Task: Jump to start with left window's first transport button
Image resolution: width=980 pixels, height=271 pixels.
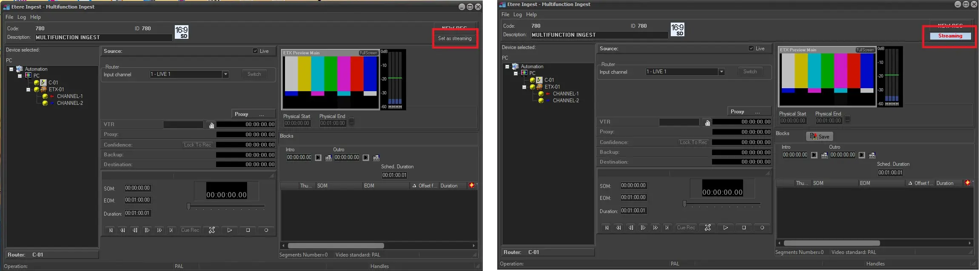Action: tap(111, 230)
